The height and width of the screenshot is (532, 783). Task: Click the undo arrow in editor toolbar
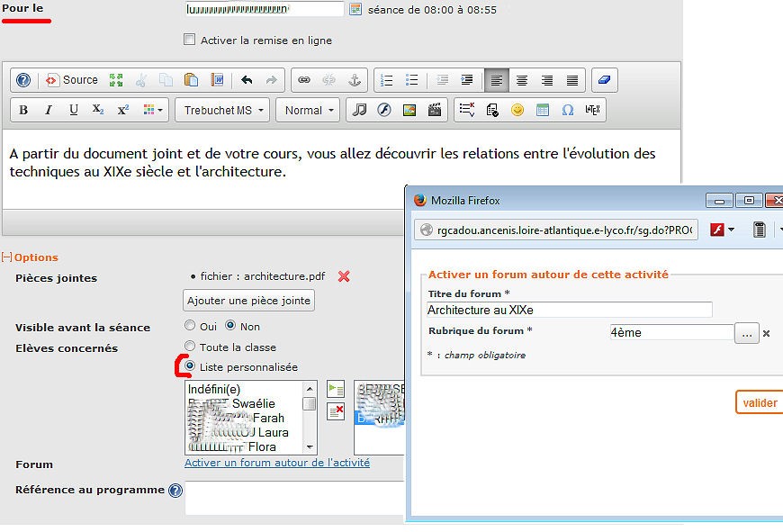pyautogui.click(x=247, y=80)
